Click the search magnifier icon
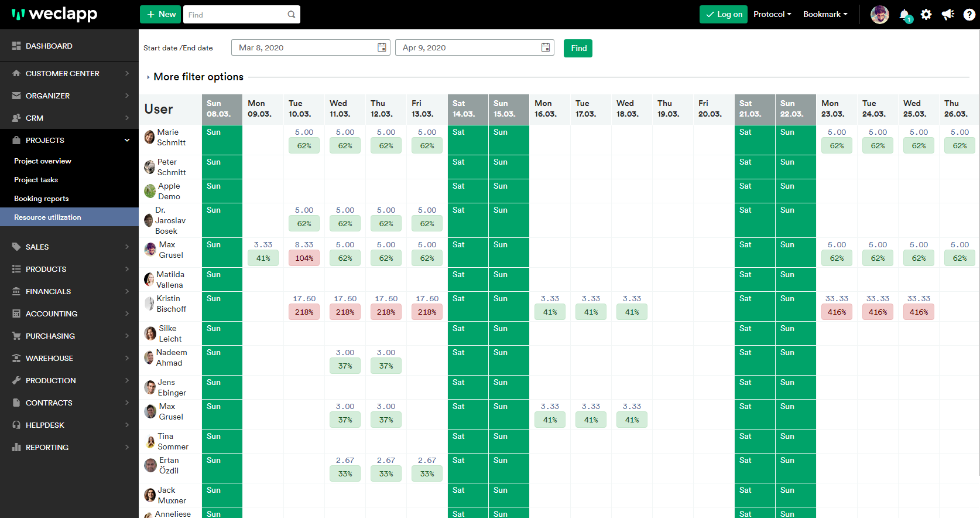Viewport: 980px width, 518px height. 292,15
